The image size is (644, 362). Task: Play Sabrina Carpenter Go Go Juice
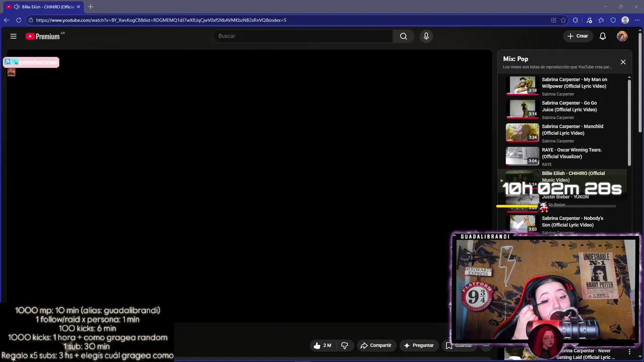click(563, 110)
